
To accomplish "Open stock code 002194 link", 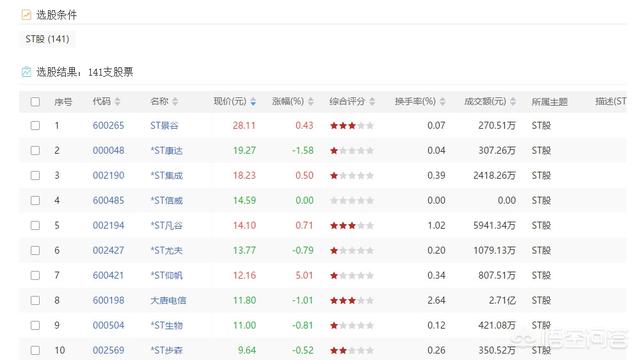I will click(108, 225).
